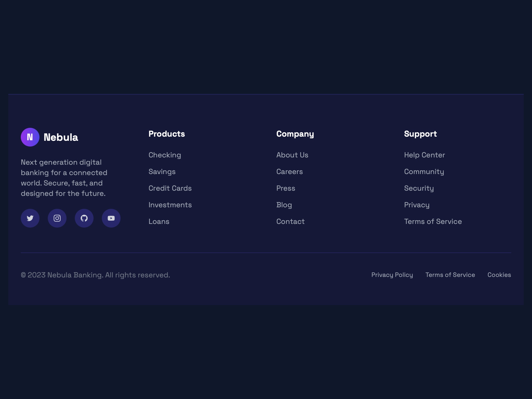Open the Press link
Image resolution: width=532 pixels, height=399 pixels.
point(286,188)
